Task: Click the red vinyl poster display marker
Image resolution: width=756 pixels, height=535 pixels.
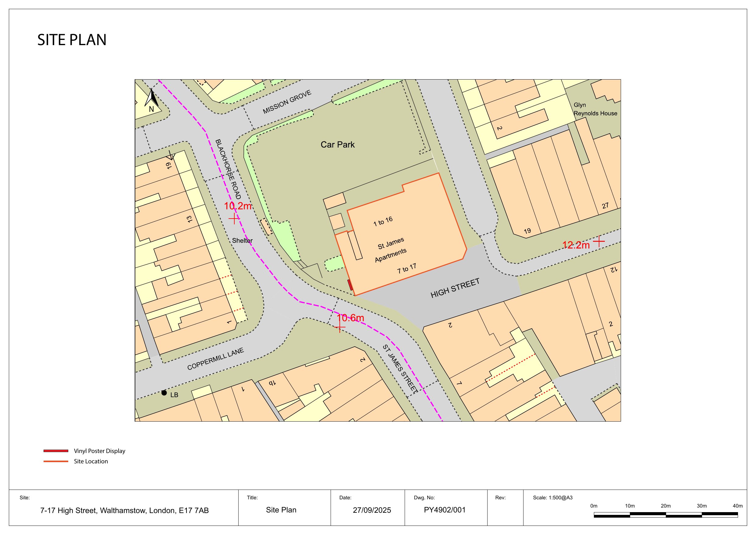Action: pyautogui.click(x=350, y=285)
